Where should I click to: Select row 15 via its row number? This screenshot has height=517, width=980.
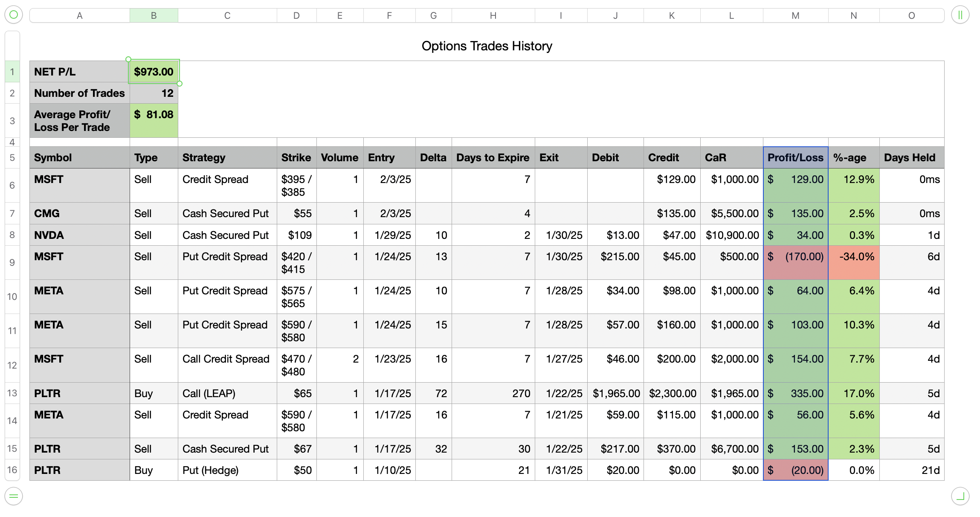[12, 448]
